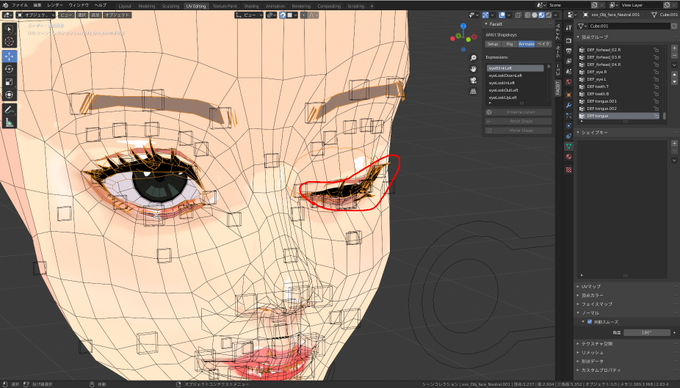Viewport: 680px width, 388px height.
Task: Open vertex group specials dropdown arrow
Action: click(674, 65)
